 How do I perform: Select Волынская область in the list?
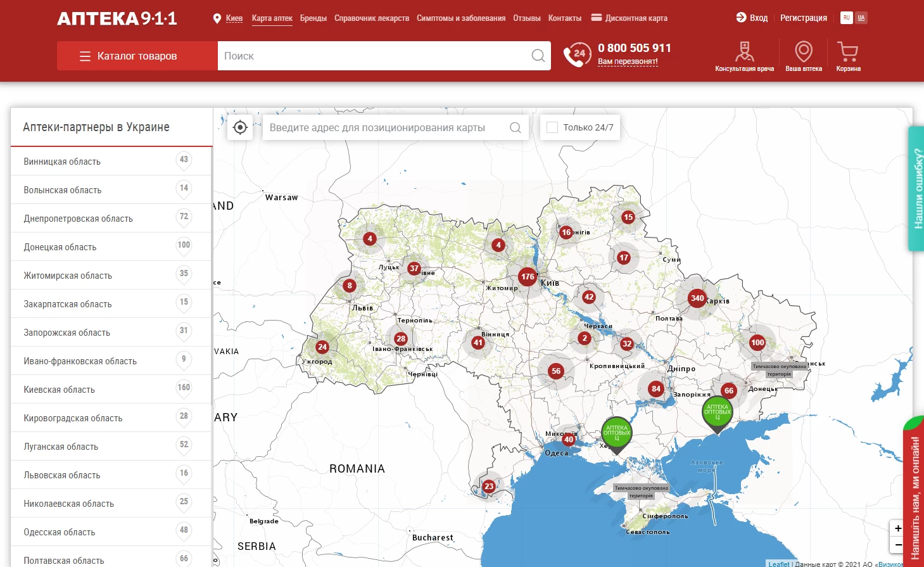tap(111, 190)
